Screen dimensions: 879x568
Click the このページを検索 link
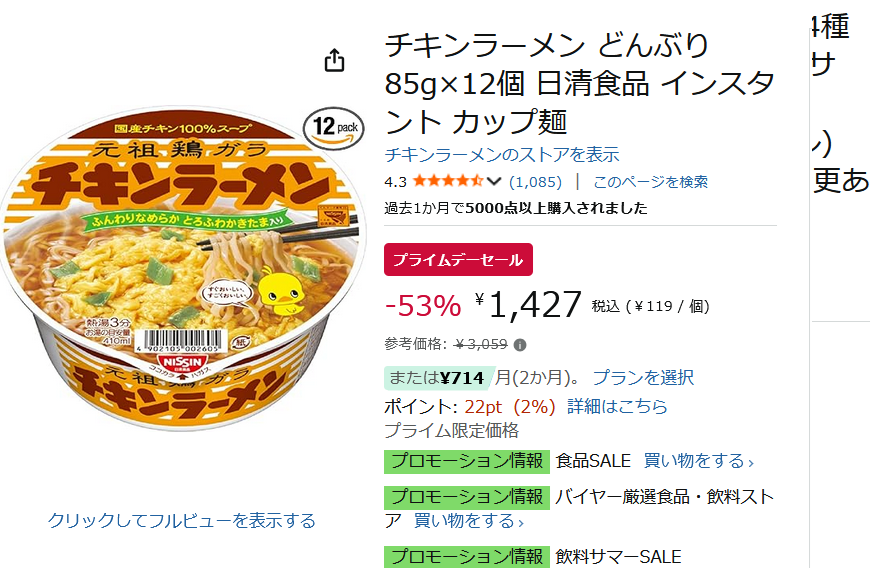[650, 181]
